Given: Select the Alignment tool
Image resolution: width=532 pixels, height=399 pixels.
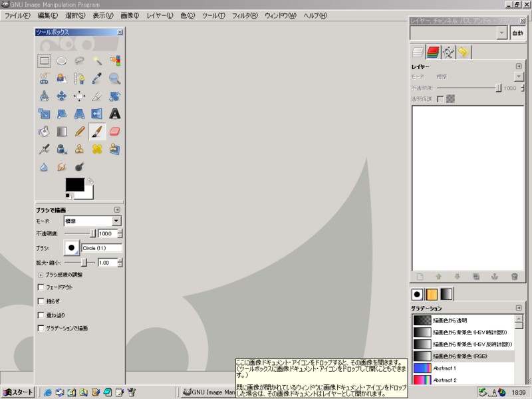Looking at the screenshot, I should point(79,96).
